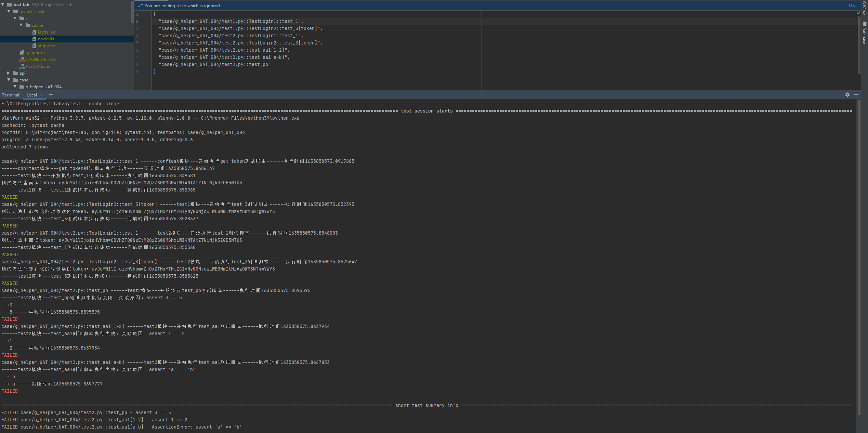Open the CACHEDIR.TAG file

[40, 59]
